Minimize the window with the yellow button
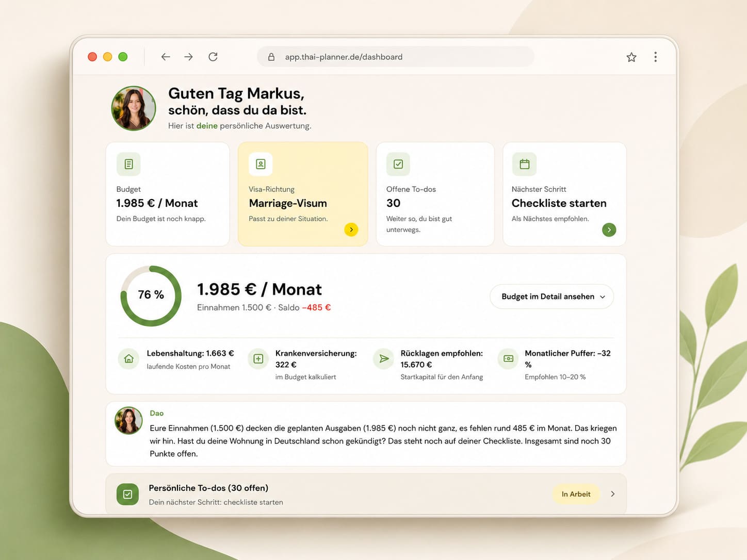 tap(107, 57)
